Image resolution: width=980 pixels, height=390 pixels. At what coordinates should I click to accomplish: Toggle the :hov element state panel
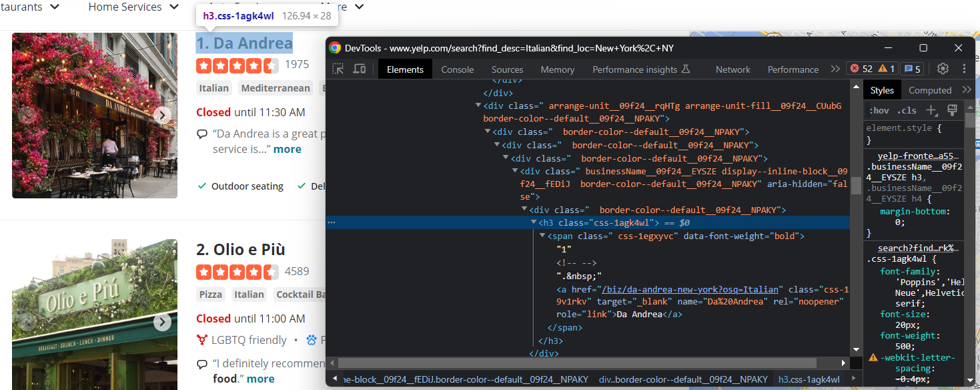pyautogui.click(x=879, y=111)
